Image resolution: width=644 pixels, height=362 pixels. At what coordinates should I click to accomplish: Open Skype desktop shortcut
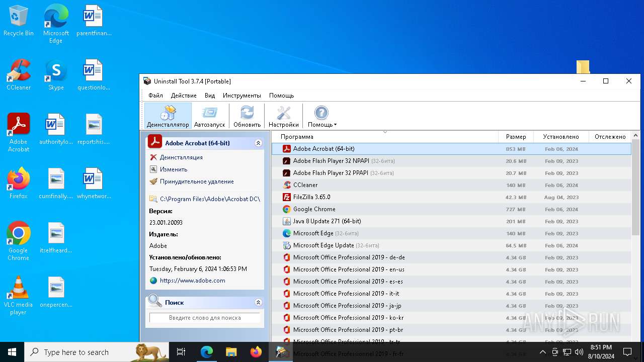pyautogui.click(x=56, y=75)
